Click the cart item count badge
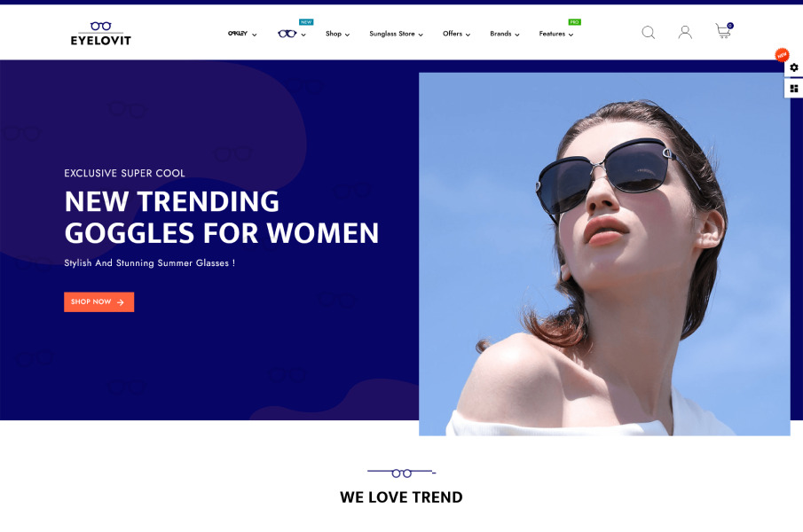The image size is (803, 532). (730, 26)
